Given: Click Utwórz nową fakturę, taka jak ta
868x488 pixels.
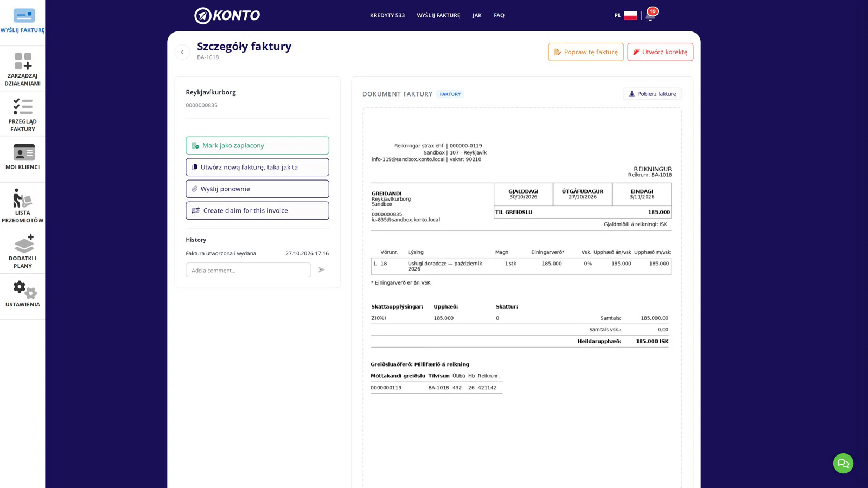Looking at the screenshot, I should pos(257,167).
